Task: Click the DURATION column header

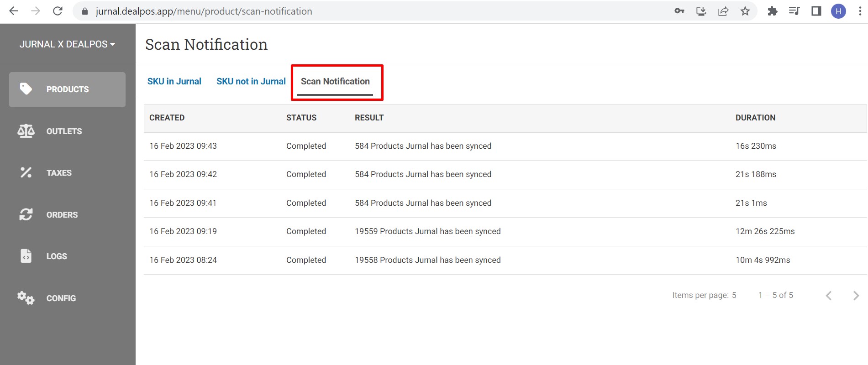Action: [755, 118]
